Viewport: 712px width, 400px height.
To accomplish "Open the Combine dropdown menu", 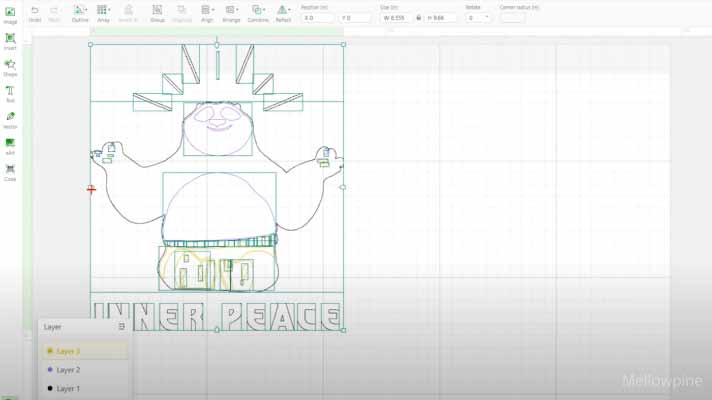I will 258,12.
